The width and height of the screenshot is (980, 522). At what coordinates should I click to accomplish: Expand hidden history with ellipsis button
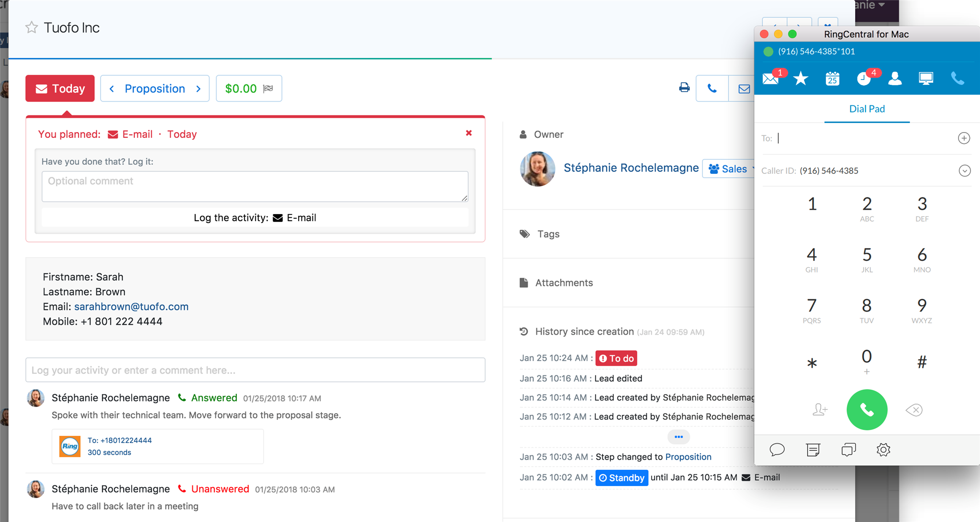tap(679, 437)
